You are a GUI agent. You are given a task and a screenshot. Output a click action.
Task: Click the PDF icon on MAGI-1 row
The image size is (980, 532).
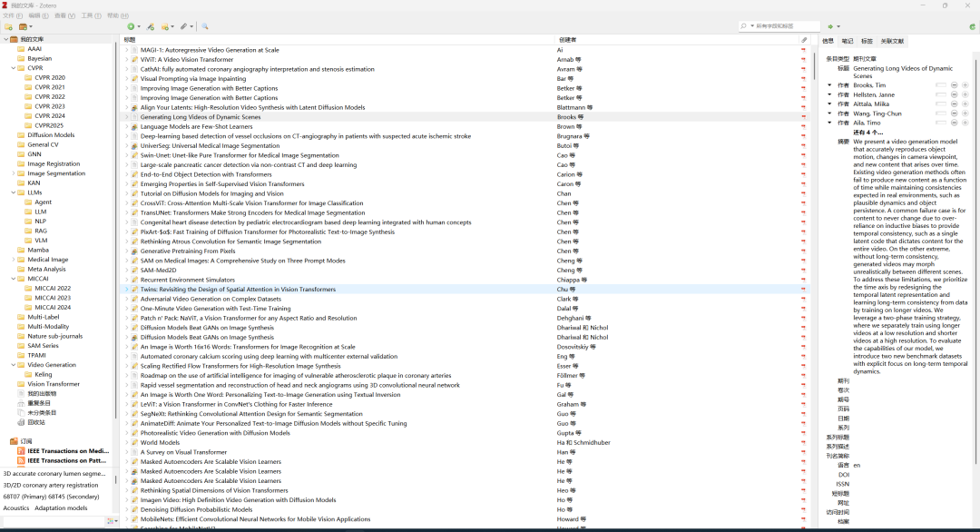point(803,50)
